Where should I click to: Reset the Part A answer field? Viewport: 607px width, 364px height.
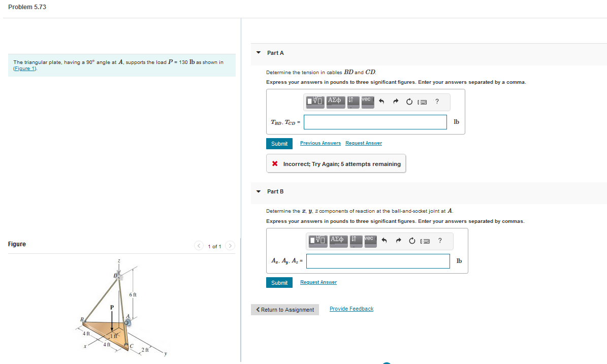pyautogui.click(x=409, y=102)
